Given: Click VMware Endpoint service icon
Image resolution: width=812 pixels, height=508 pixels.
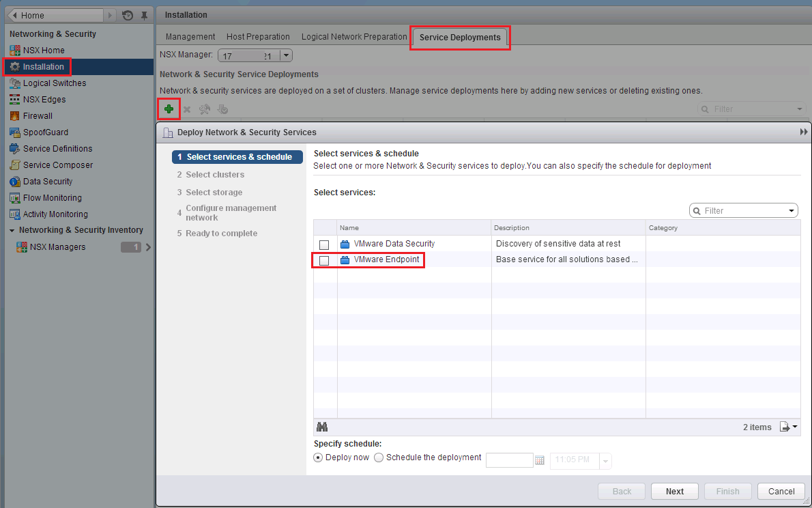Looking at the screenshot, I should 345,259.
